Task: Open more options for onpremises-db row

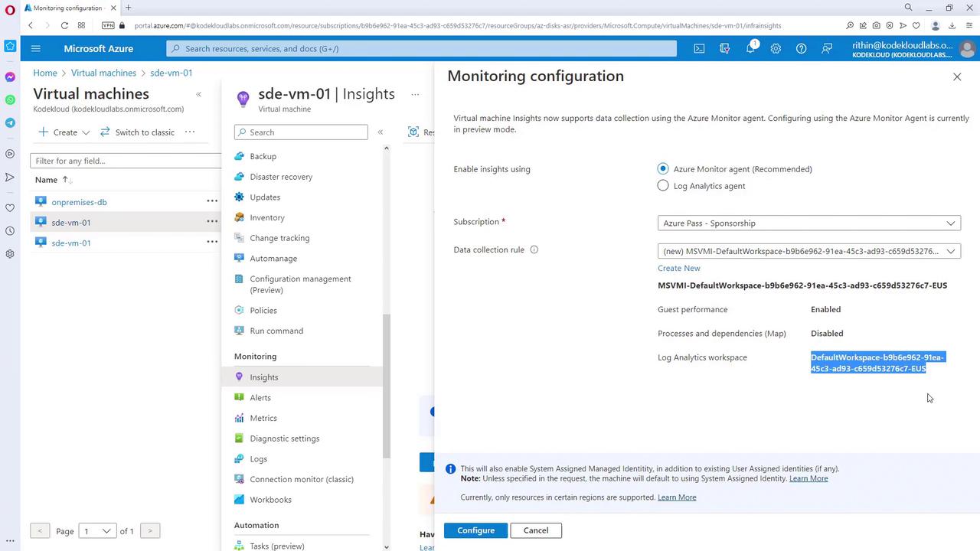Action: point(211,201)
